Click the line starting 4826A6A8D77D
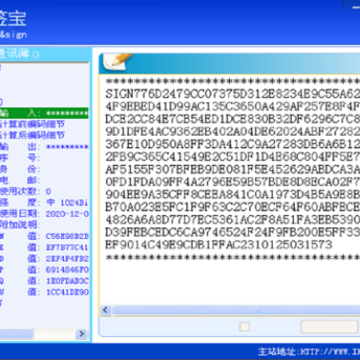This screenshot has height=360, width=360. pos(233,220)
